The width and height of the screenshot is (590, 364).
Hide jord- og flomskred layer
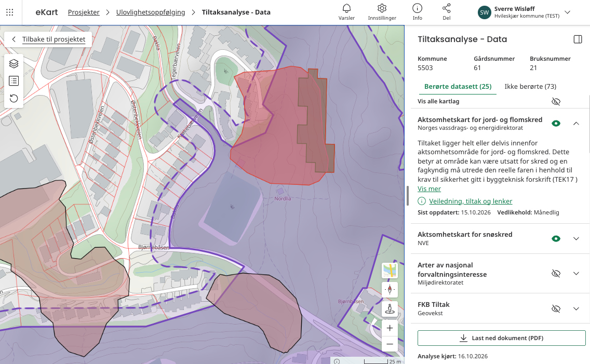(x=556, y=124)
